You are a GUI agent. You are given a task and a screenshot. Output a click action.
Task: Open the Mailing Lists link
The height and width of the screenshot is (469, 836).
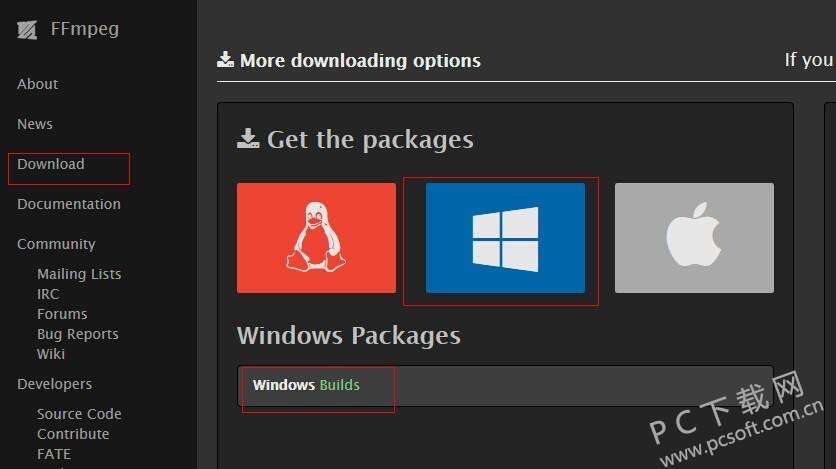(x=79, y=274)
